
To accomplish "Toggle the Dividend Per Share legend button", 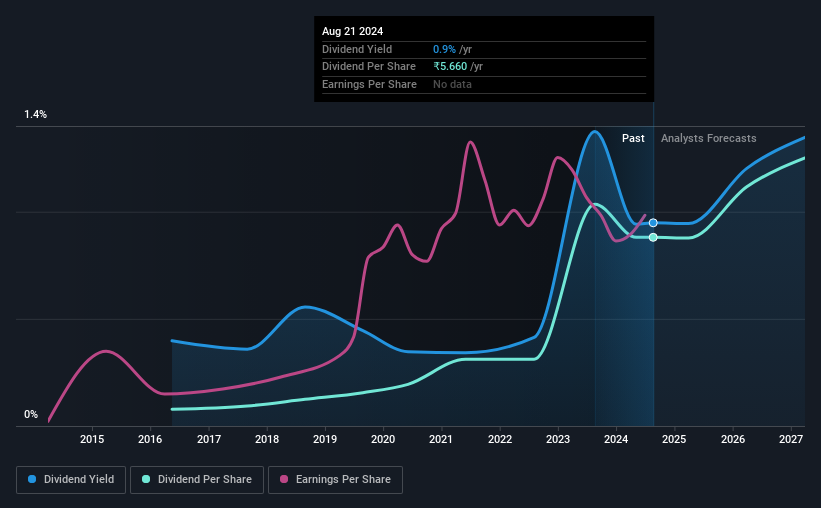I will tap(197, 480).
